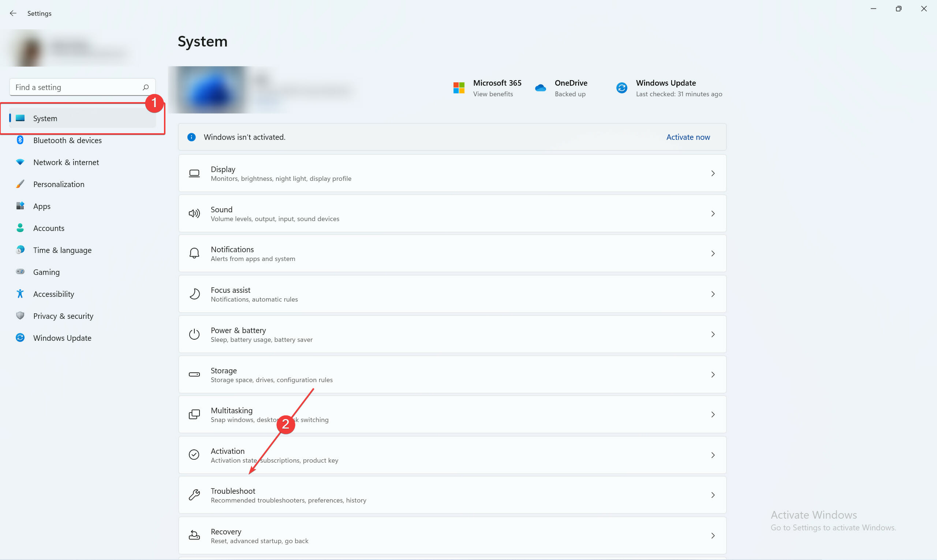
Task: Click the restore window button
Action: pos(899,9)
